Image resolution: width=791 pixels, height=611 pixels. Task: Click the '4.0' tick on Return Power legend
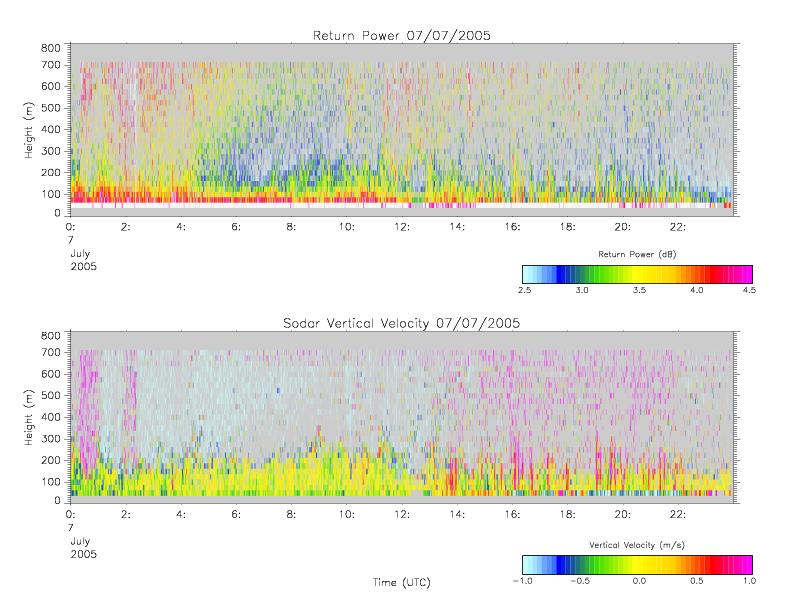[x=697, y=290]
